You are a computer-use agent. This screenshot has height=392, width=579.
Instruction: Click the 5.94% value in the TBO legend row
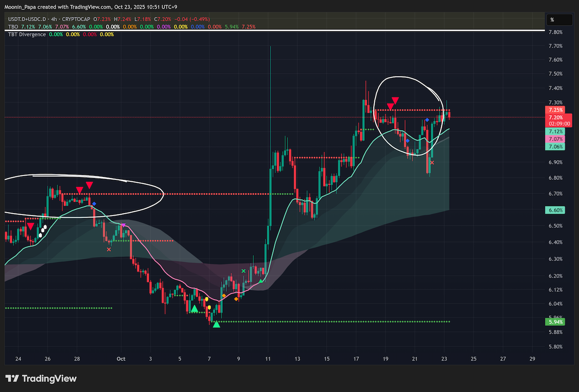[232, 27]
